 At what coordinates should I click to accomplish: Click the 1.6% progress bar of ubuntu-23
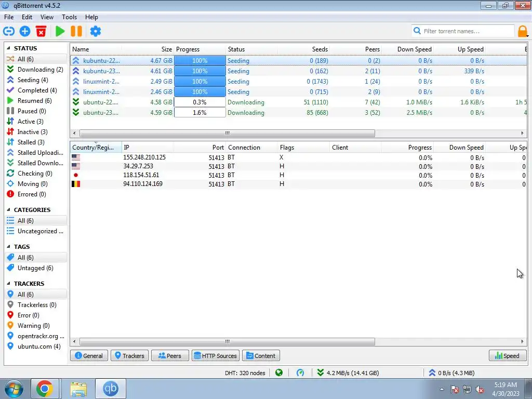click(200, 113)
